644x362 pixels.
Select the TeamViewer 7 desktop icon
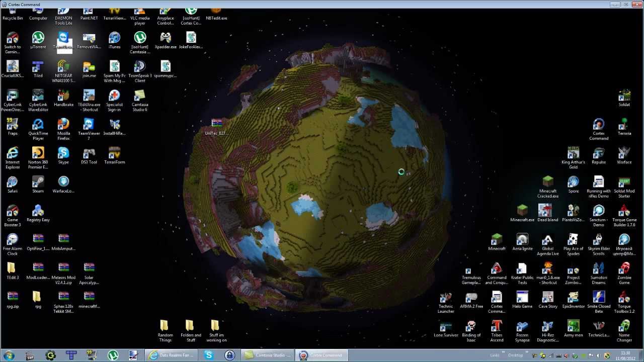[x=89, y=129]
